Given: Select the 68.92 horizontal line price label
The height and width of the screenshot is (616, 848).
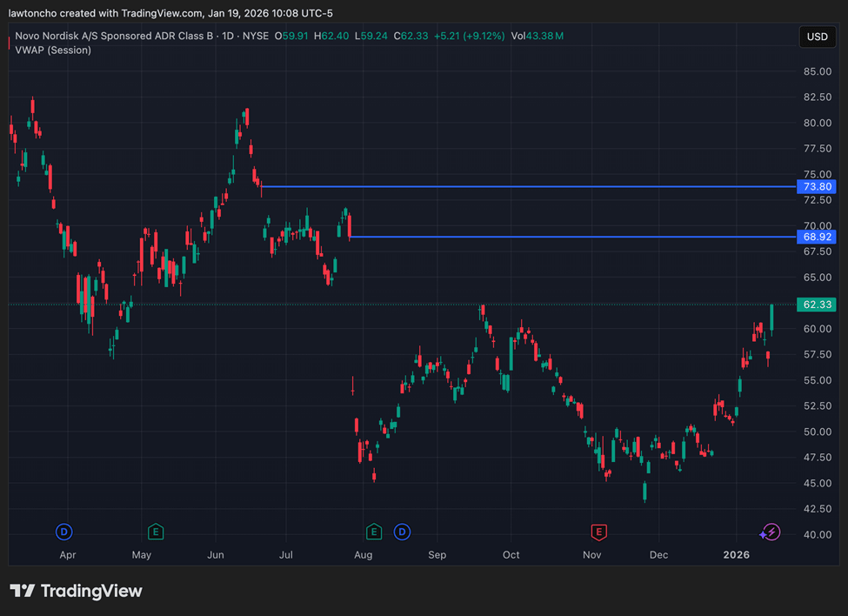Looking at the screenshot, I should 817,237.
